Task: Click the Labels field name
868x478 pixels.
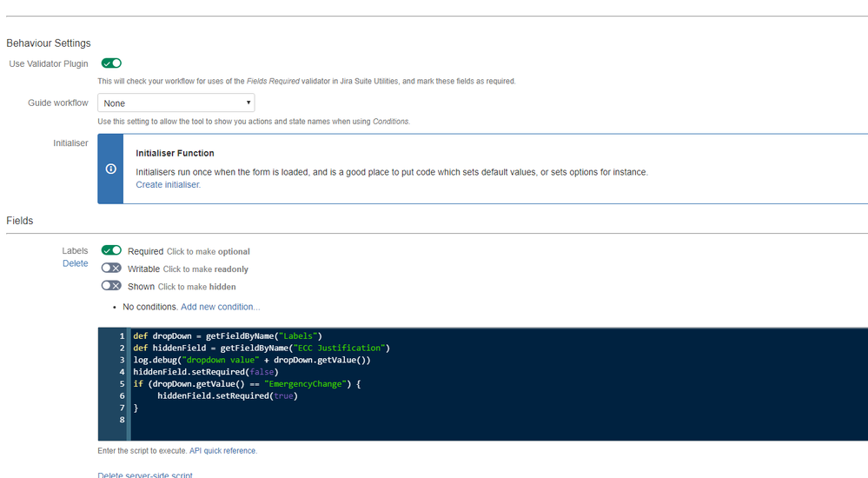Action: point(75,251)
